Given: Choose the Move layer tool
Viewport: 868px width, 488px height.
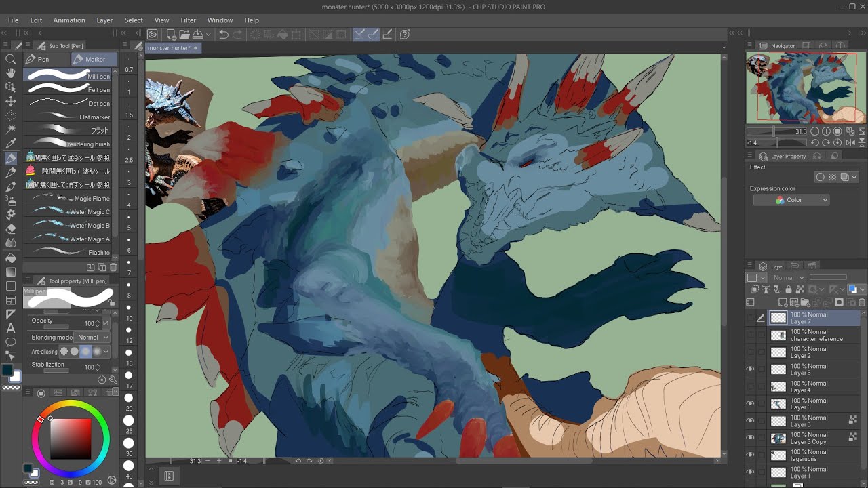Looking at the screenshot, I should pyautogui.click(x=11, y=101).
